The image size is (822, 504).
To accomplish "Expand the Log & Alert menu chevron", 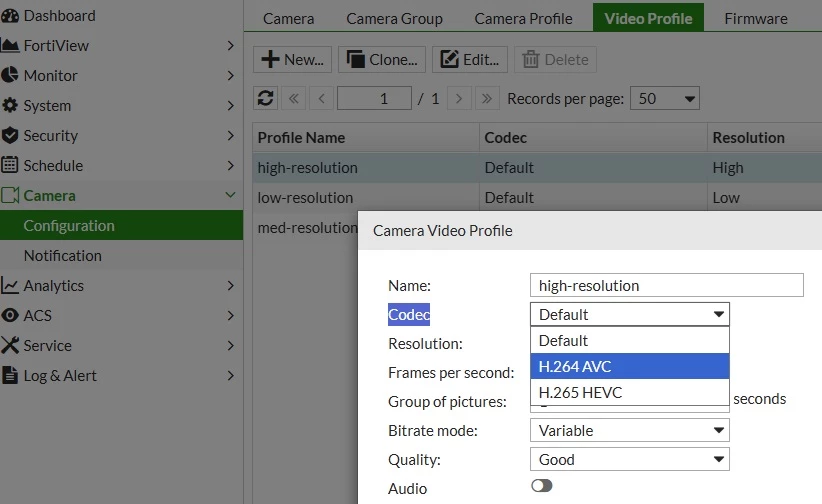I will (x=230, y=375).
